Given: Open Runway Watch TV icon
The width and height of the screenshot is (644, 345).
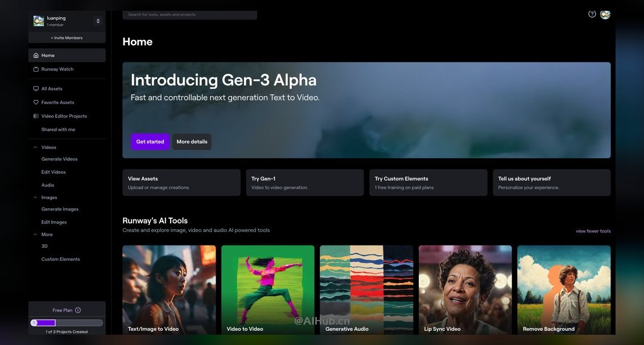Looking at the screenshot, I should pyautogui.click(x=36, y=69).
